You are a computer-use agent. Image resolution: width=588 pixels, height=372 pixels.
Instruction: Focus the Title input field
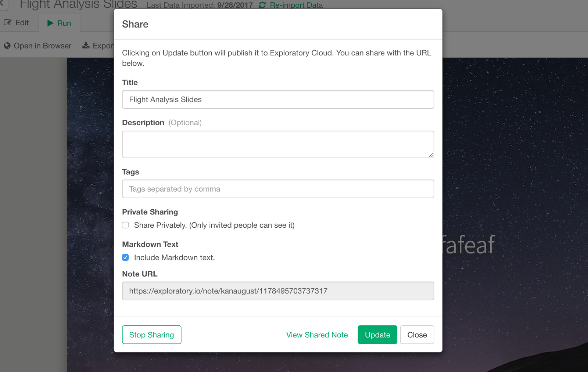(x=278, y=100)
